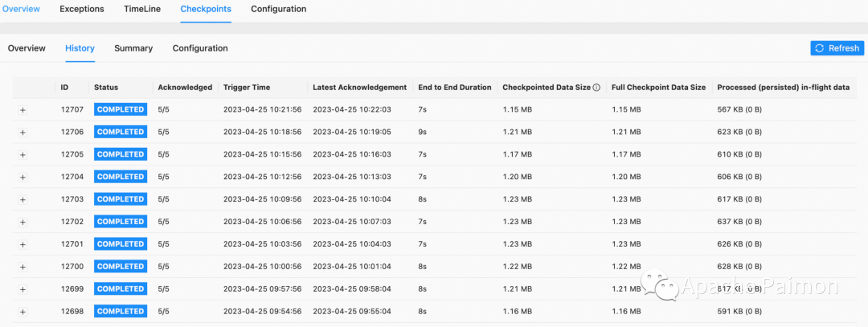The image size is (868, 327).
Task: Click ID cell 12700
Action: (x=72, y=267)
